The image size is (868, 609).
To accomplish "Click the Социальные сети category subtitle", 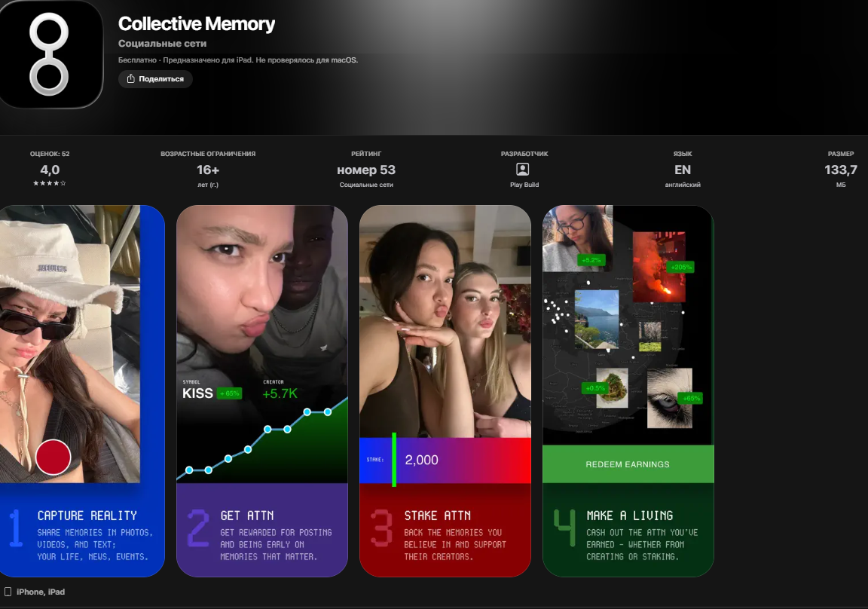I will (x=162, y=43).
